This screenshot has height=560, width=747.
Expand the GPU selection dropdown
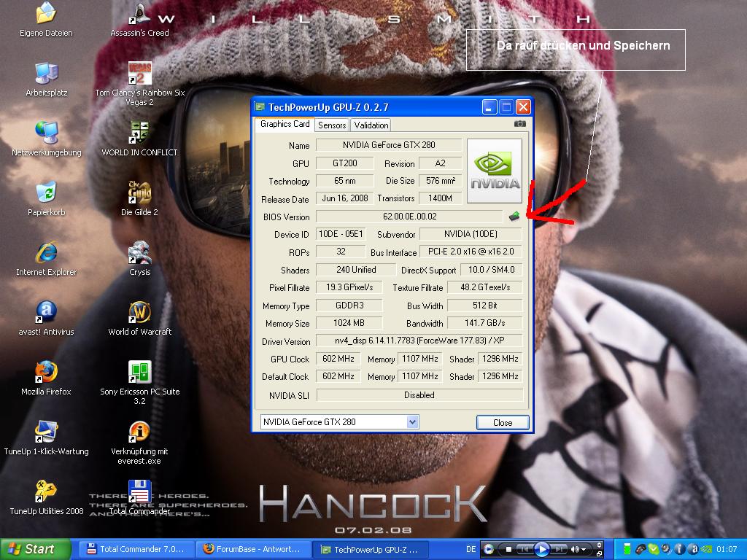(x=413, y=422)
